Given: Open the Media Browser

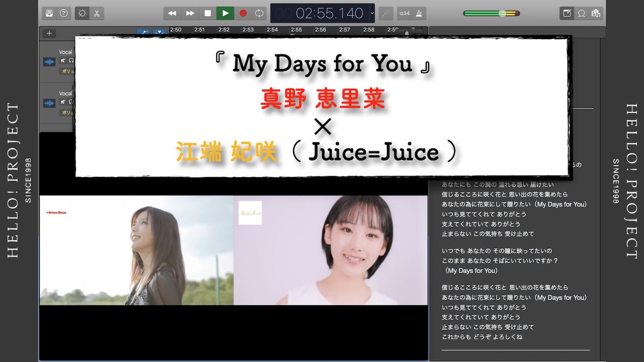Looking at the screenshot, I should (x=596, y=13).
